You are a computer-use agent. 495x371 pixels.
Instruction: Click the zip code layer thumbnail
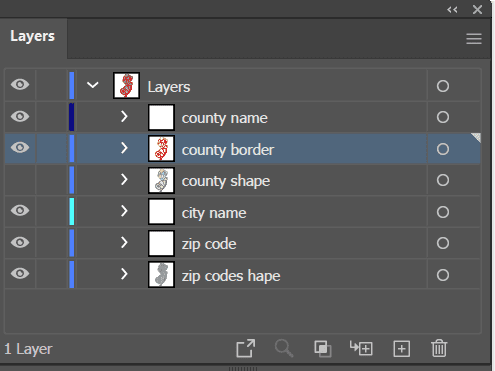pos(161,243)
